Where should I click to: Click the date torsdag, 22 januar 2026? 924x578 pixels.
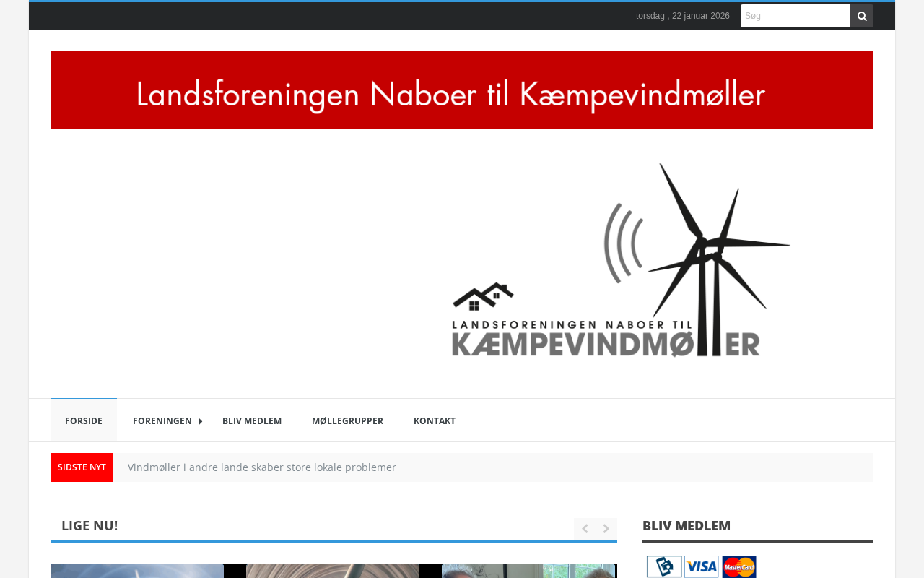683,16
